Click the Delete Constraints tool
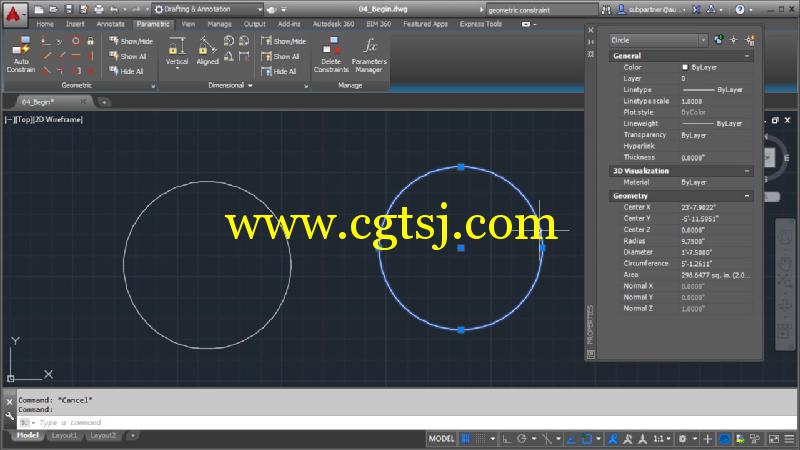 pos(331,54)
